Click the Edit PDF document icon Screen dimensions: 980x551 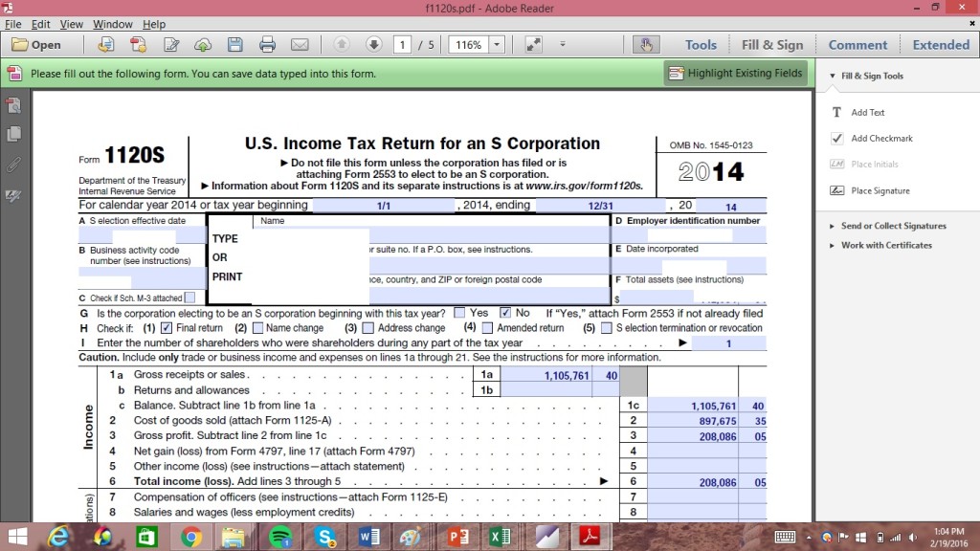click(170, 45)
